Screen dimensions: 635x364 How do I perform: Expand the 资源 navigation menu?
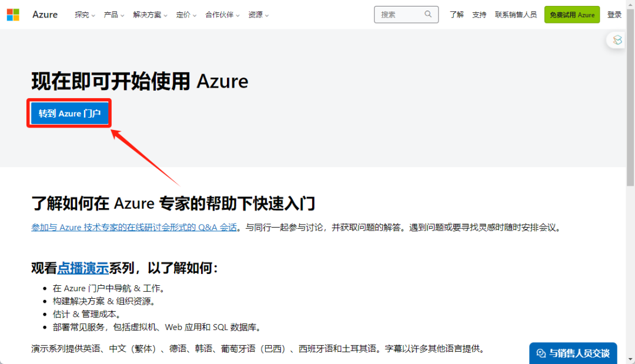(256, 15)
